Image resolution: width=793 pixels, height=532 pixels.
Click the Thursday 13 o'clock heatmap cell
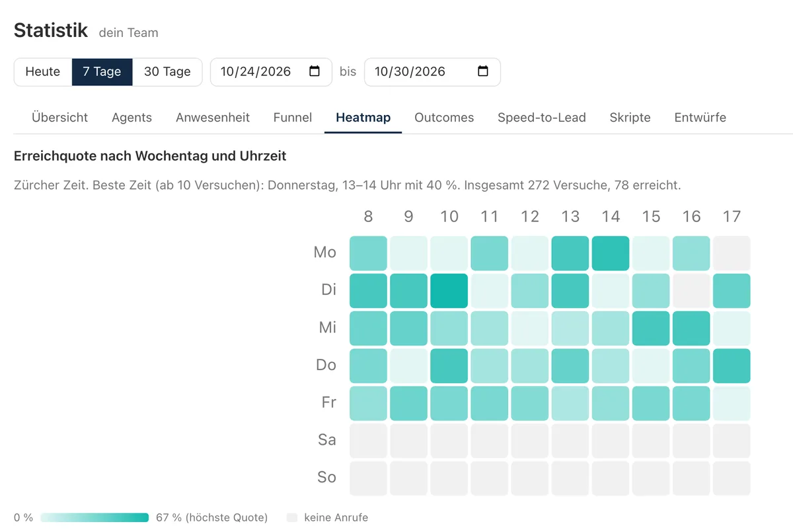click(570, 366)
